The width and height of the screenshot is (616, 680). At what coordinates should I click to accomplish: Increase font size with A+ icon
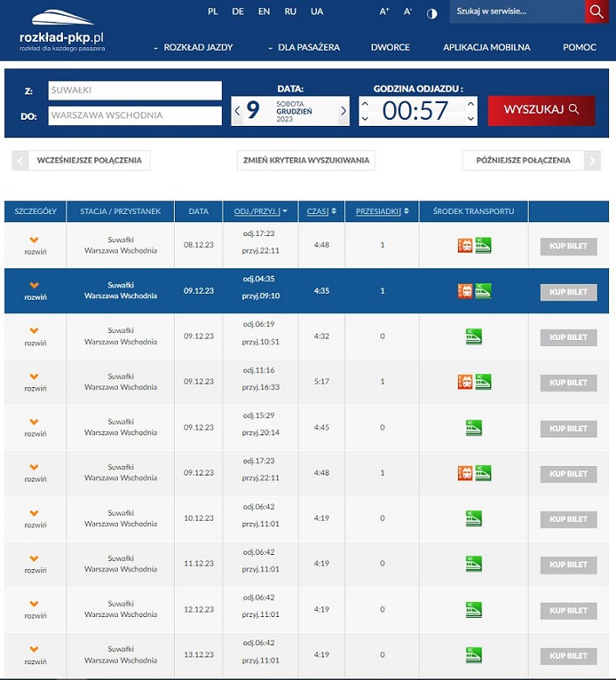tap(384, 12)
